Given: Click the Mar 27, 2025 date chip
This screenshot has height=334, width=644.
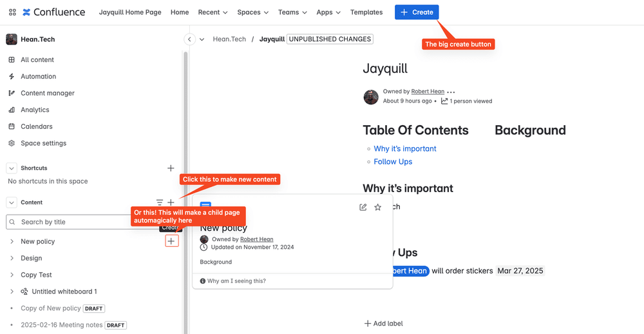Looking at the screenshot, I should pos(520,271).
